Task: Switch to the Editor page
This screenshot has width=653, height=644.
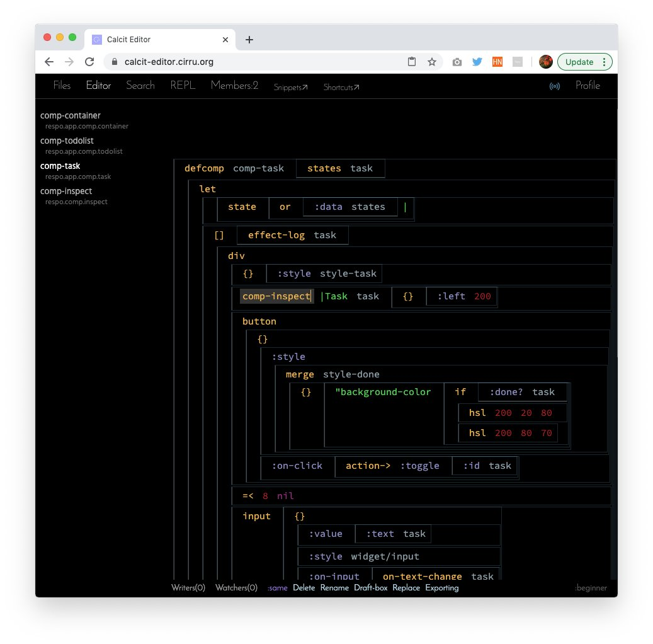Action: point(98,86)
